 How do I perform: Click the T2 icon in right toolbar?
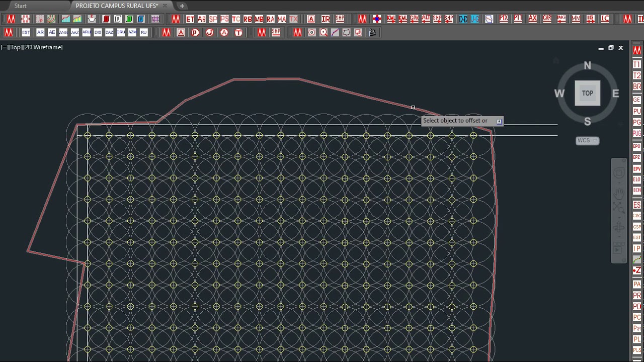tap(637, 75)
